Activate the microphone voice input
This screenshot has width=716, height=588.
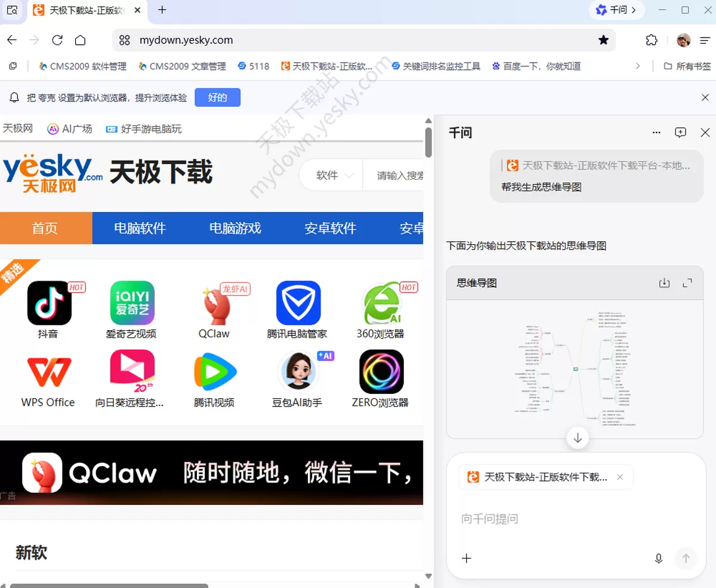(659, 558)
